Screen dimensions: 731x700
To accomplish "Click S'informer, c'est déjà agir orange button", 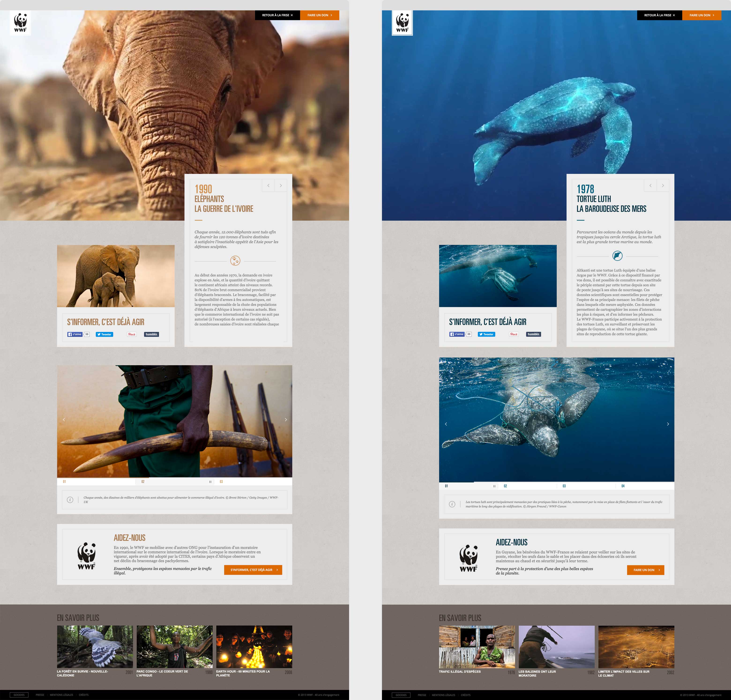I will pos(253,570).
